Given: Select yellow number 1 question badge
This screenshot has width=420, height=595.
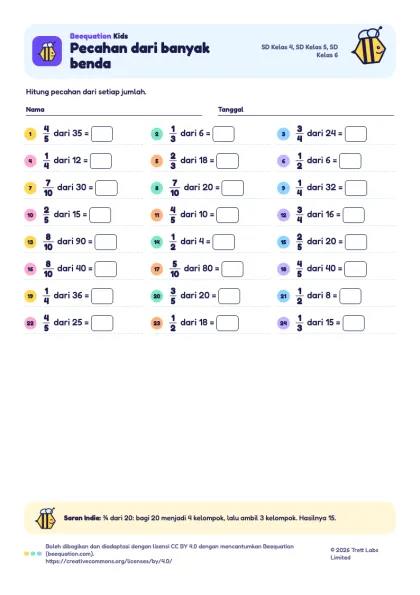Looking at the screenshot, I should [30, 134].
